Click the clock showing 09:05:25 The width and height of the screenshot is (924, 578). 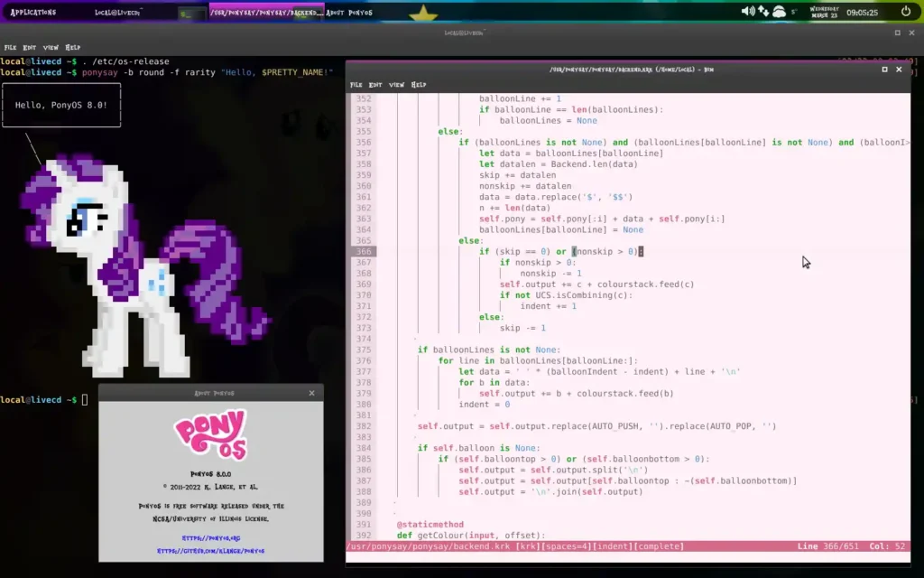pyautogui.click(x=862, y=13)
